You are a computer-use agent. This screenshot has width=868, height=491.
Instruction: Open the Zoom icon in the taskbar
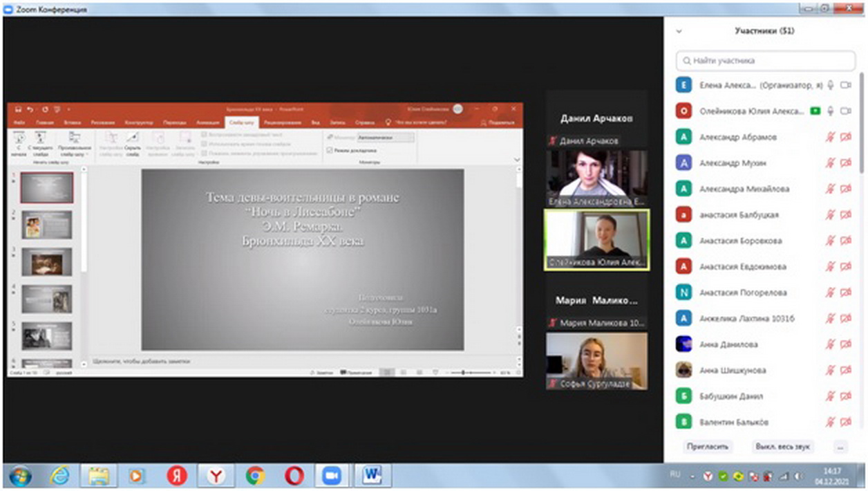[x=333, y=476]
